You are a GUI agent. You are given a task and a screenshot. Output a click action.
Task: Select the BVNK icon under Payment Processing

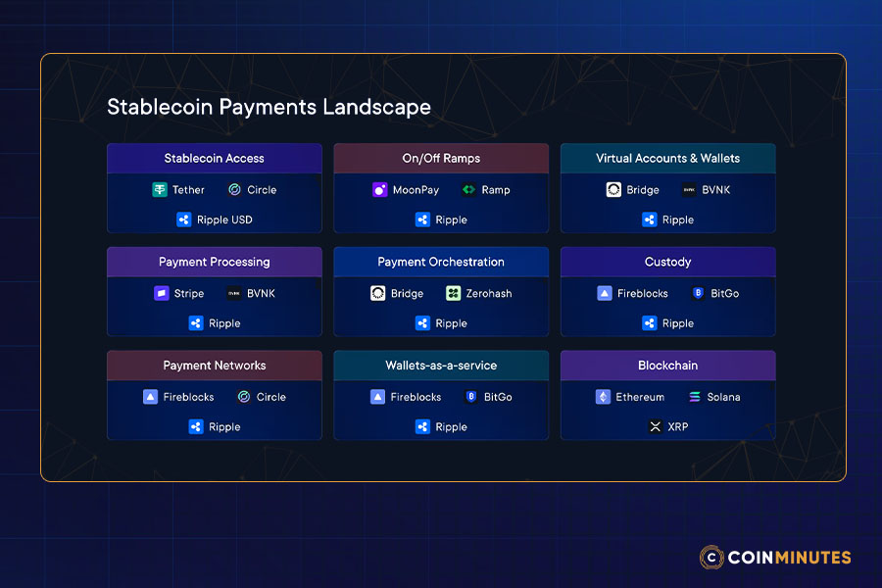(234, 293)
